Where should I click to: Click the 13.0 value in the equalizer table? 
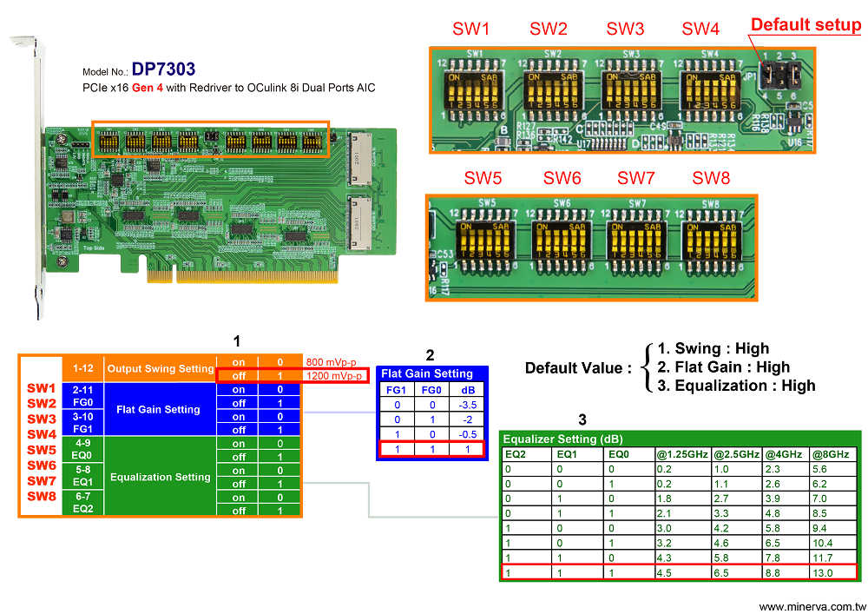(823, 573)
